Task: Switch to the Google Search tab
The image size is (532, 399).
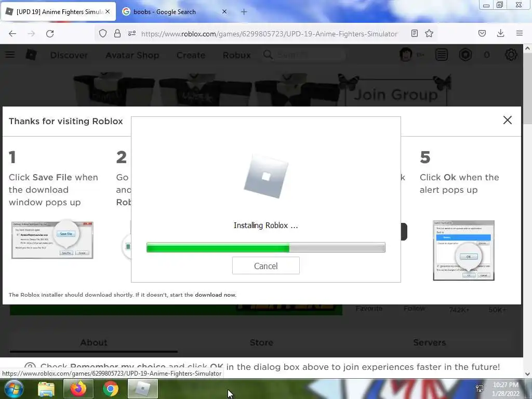Action: pyautogui.click(x=175, y=12)
